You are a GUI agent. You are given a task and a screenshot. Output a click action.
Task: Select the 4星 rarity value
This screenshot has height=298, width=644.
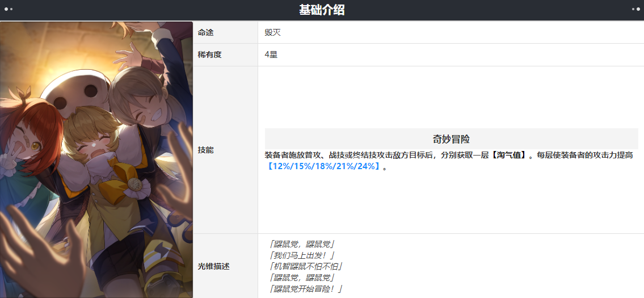click(271, 54)
